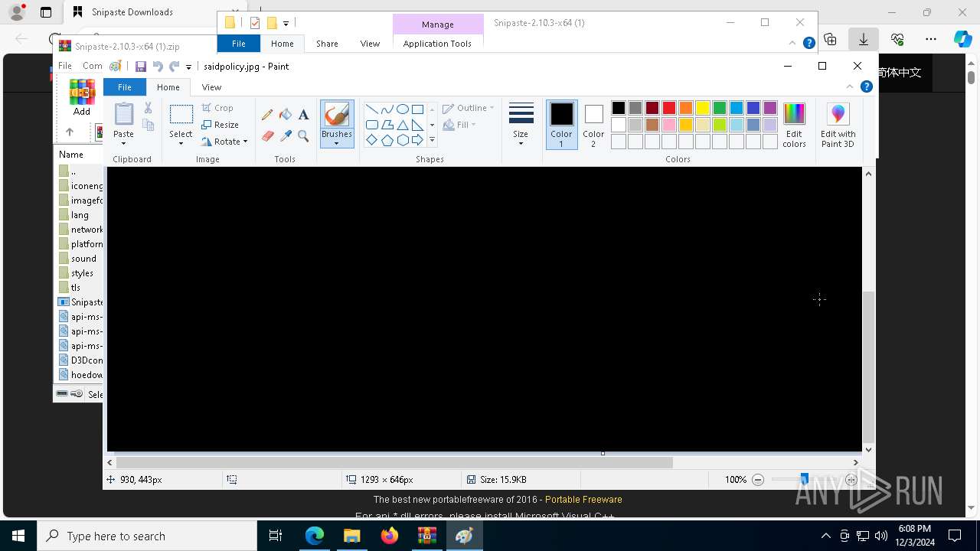Click Type here to search box
Viewport: 980px width, 551px height.
coord(147,536)
